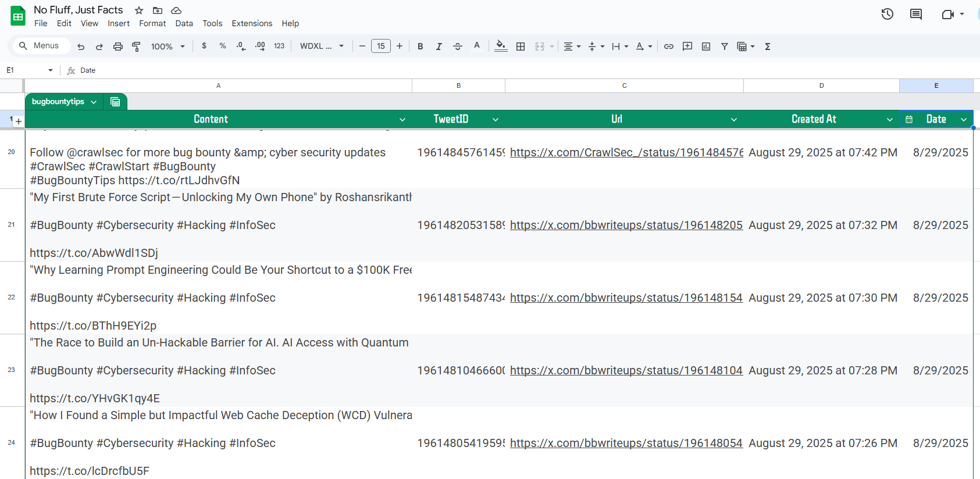The width and height of the screenshot is (980, 479).
Task: Open the Help menu
Action: pos(290,23)
